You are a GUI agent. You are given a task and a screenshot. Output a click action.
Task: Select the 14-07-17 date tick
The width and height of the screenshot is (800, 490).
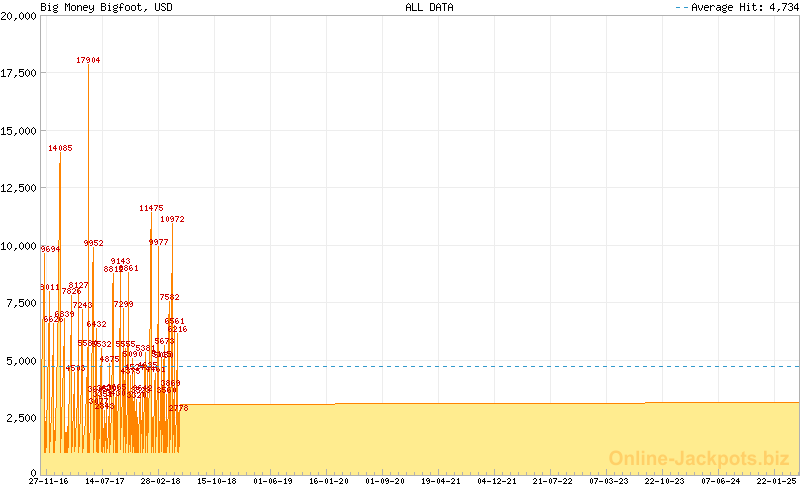click(103, 481)
